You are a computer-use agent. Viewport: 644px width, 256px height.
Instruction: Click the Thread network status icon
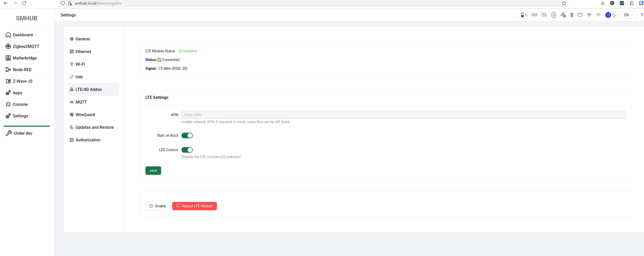pyautogui.click(x=554, y=15)
